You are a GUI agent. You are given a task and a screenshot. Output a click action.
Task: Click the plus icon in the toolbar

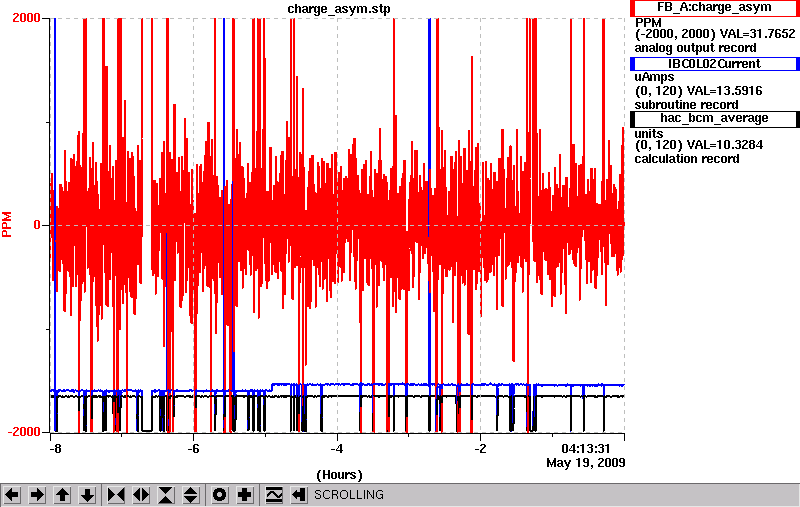pyautogui.click(x=245, y=495)
